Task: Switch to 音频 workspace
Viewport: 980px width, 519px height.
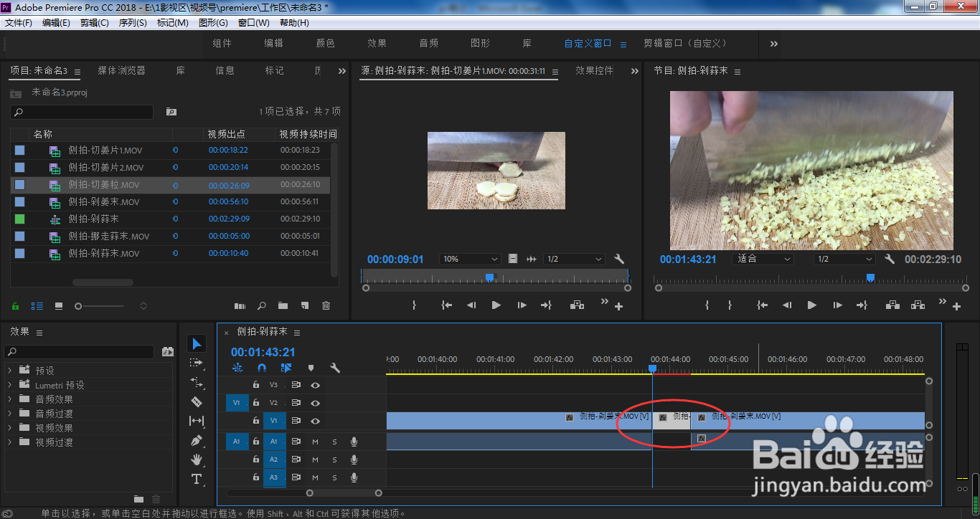Action: tap(429, 43)
